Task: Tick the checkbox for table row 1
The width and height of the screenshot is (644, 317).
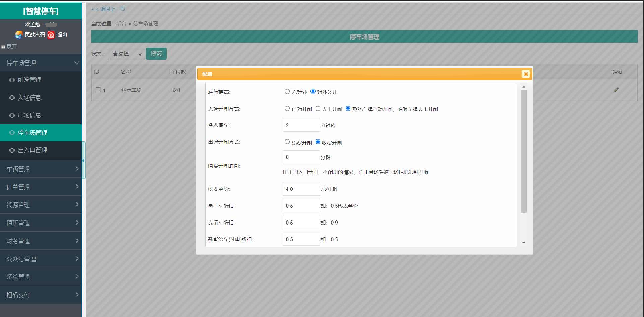Action: click(x=98, y=90)
